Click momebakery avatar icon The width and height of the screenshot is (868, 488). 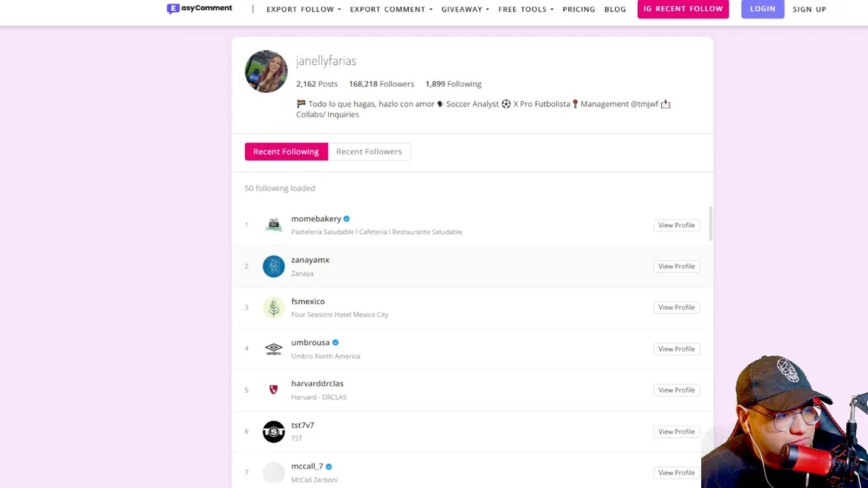[x=273, y=225]
